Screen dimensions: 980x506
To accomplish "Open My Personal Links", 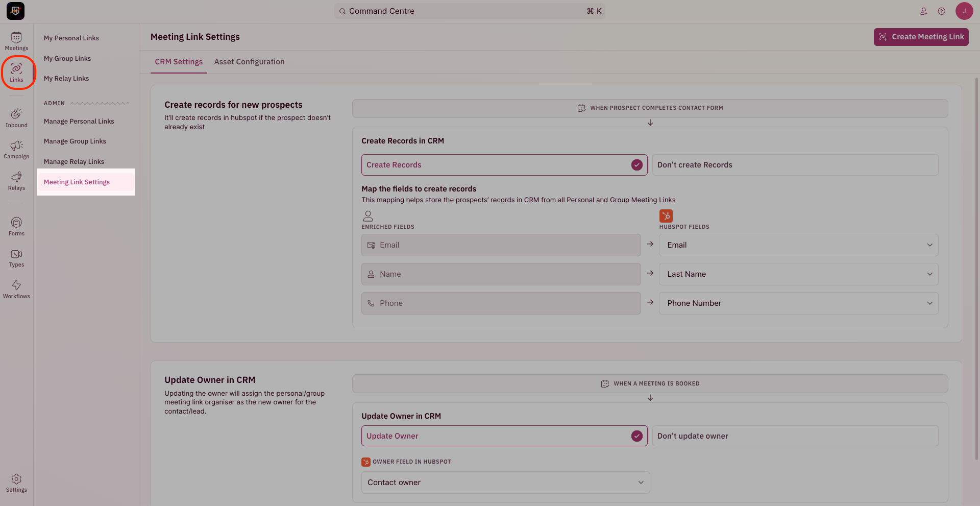I will coord(71,38).
